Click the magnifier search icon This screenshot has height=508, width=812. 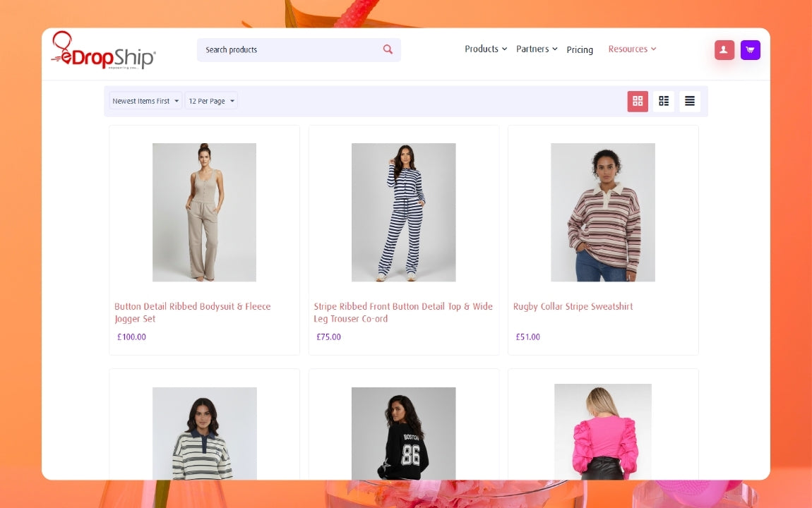click(x=388, y=49)
